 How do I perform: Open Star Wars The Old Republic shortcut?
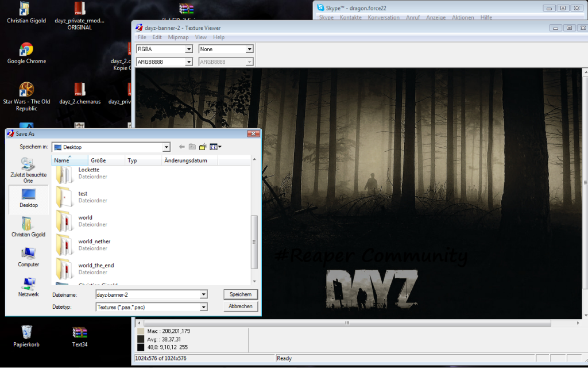[26, 97]
